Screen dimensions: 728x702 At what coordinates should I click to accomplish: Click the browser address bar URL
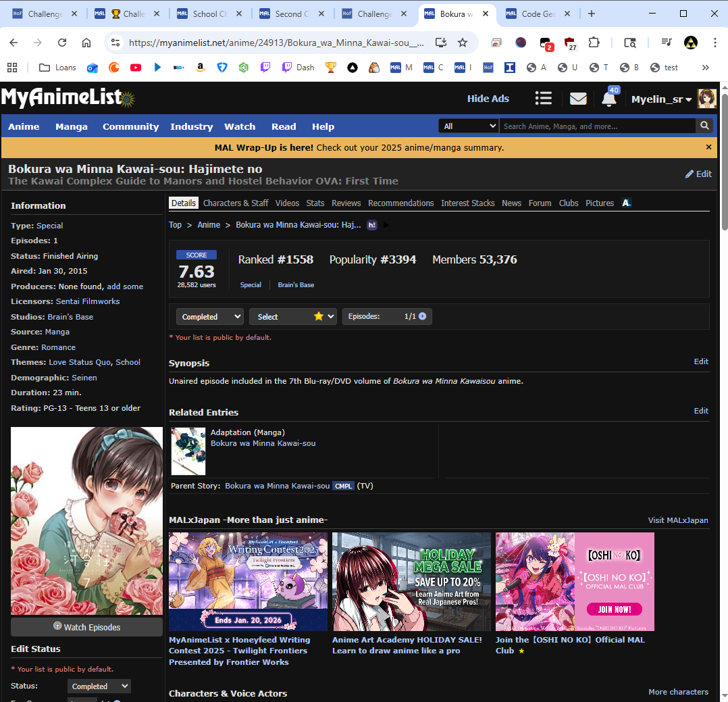click(x=276, y=43)
